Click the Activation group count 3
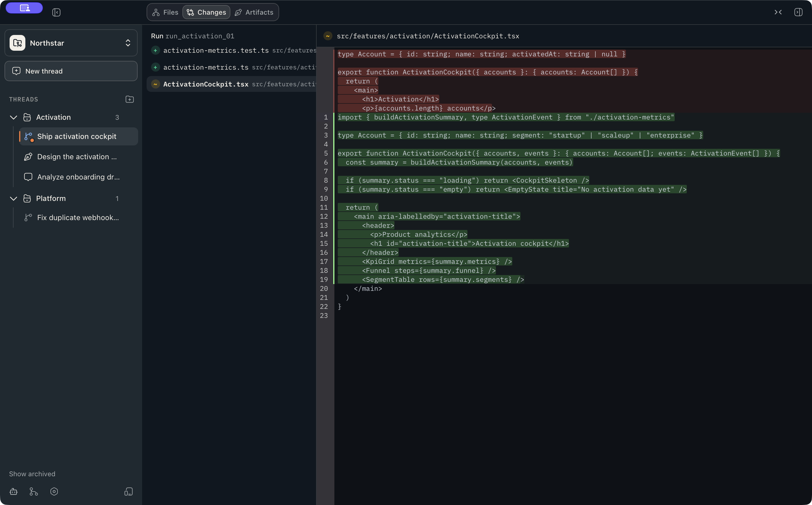 117,117
